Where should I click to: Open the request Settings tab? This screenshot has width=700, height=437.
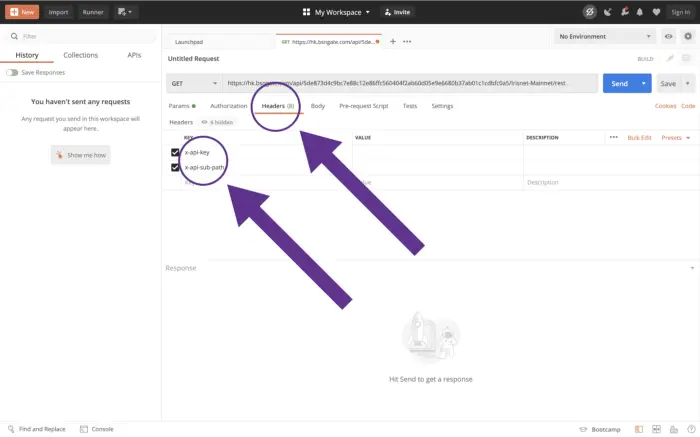442,106
